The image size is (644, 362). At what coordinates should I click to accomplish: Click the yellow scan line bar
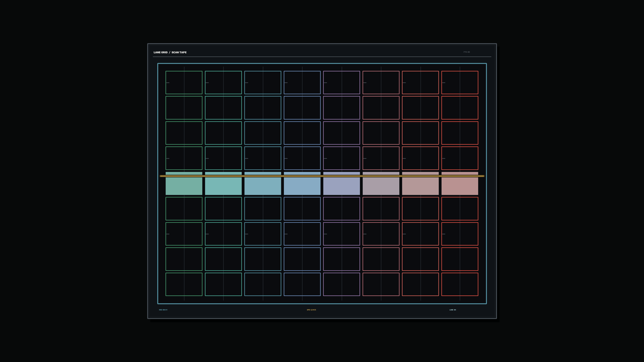pos(322,176)
